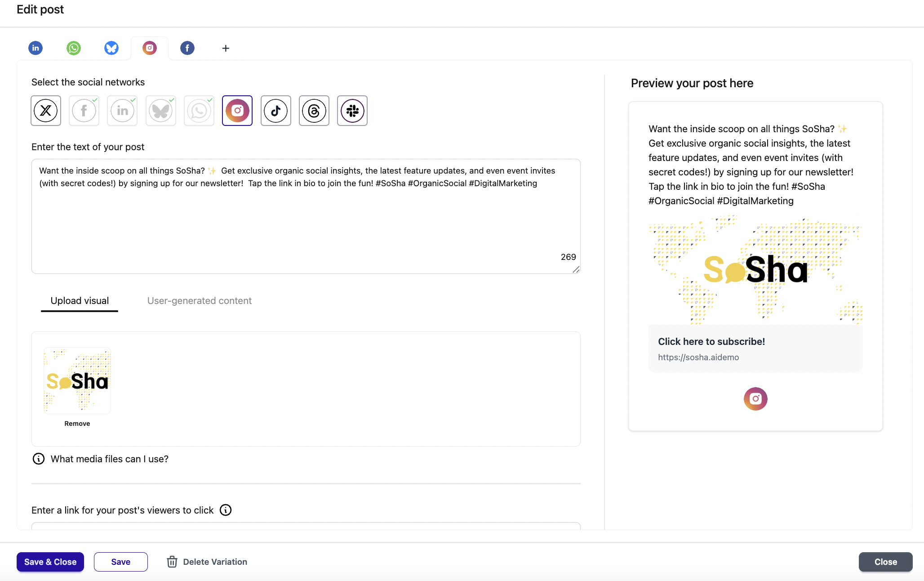Toggle the Facebook network selection
This screenshot has height=581, width=924.
click(x=84, y=111)
